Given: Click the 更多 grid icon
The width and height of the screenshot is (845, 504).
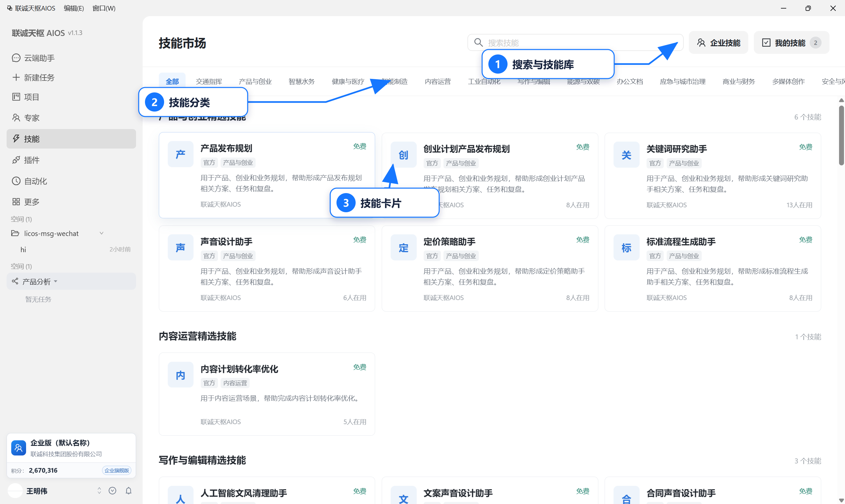Looking at the screenshot, I should click(x=16, y=202).
